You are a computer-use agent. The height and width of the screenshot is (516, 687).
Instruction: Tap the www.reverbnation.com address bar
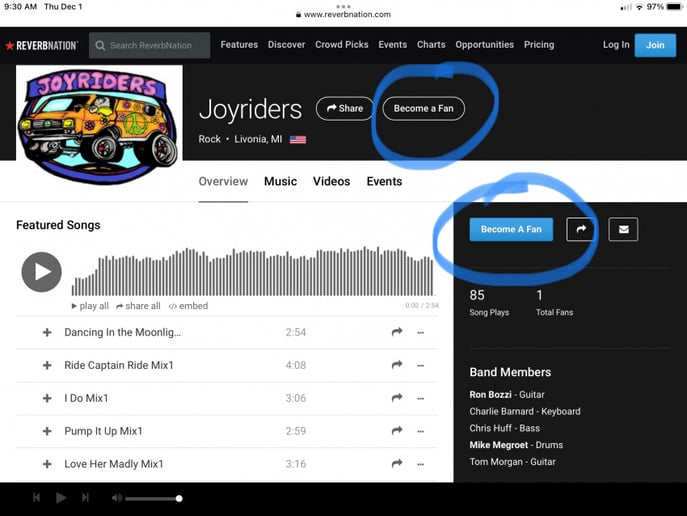point(344,14)
